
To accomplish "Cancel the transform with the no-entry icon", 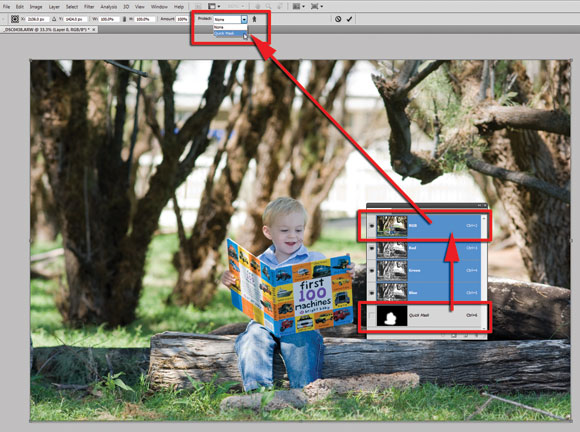I will pos(338,19).
